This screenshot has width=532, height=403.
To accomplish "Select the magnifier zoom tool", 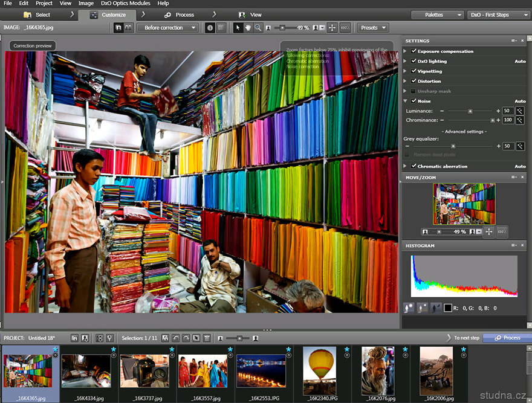I will click(x=258, y=28).
